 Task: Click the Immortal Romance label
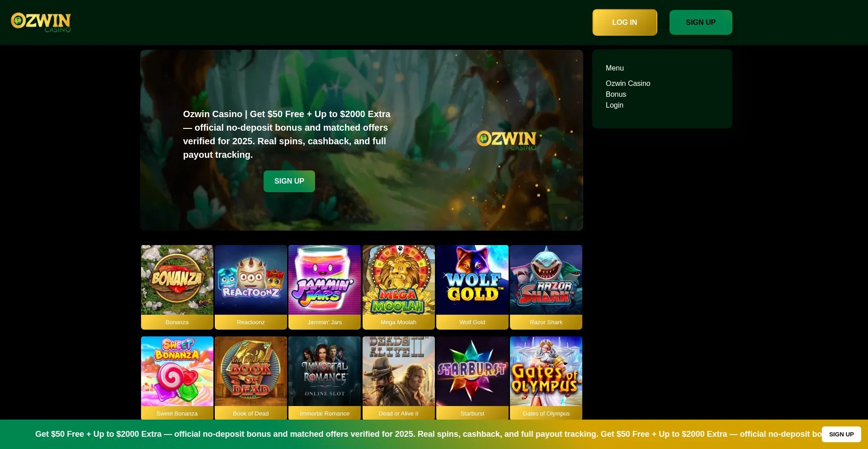click(325, 413)
